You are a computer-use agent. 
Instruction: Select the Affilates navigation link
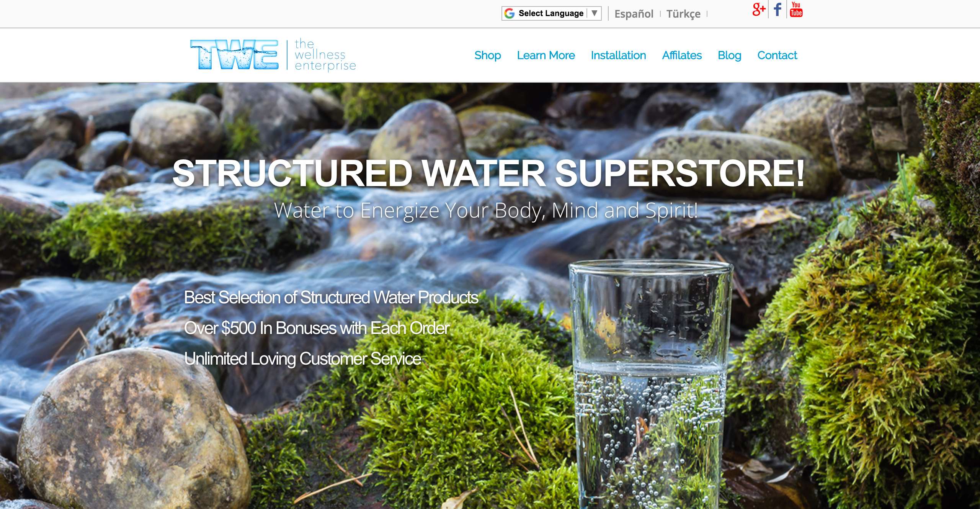tap(682, 55)
